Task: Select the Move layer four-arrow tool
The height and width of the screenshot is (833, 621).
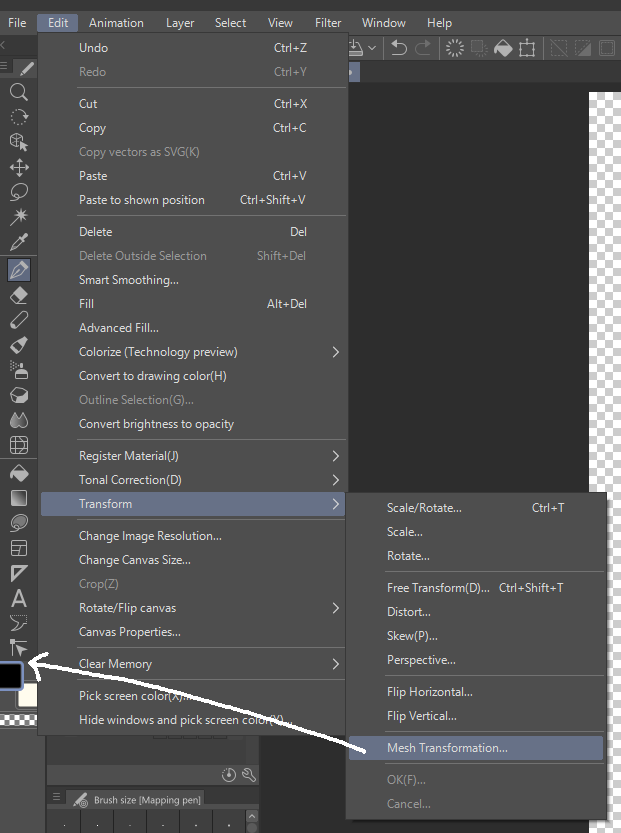Action: pyautogui.click(x=19, y=167)
